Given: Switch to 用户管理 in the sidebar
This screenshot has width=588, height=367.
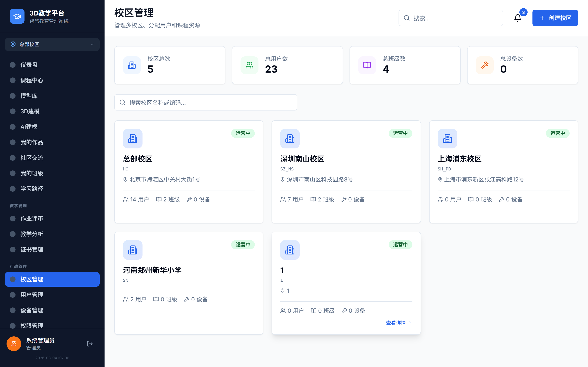Looking at the screenshot, I should 32,295.
